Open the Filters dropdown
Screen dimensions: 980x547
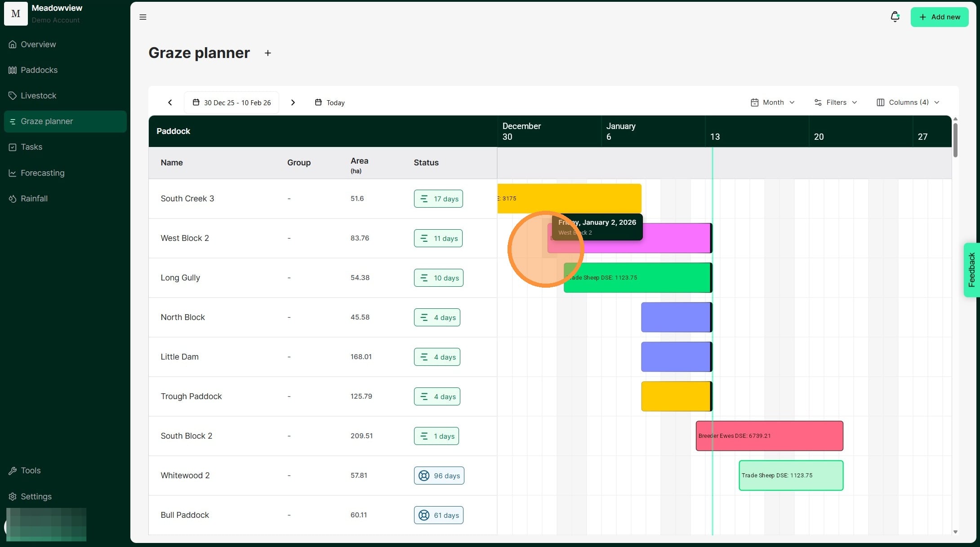click(x=836, y=102)
